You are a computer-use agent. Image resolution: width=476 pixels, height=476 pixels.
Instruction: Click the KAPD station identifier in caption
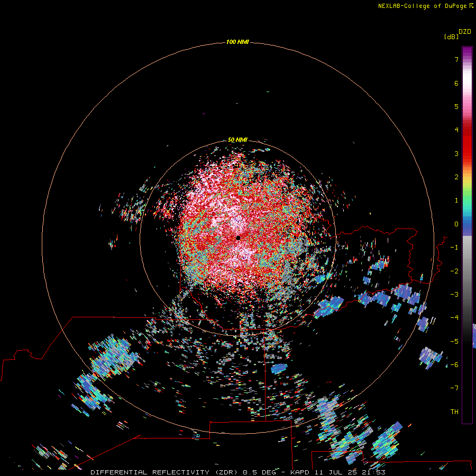(300, 472)
